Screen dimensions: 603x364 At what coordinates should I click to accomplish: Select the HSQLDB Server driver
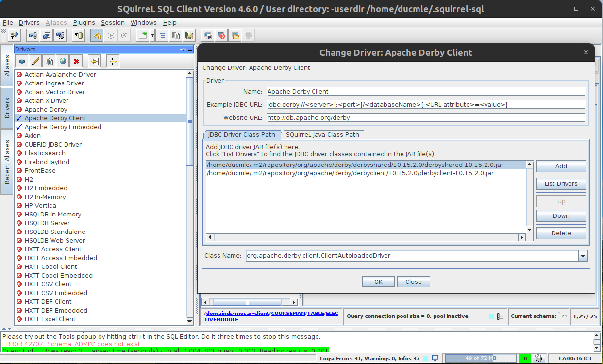click(48, 223)
